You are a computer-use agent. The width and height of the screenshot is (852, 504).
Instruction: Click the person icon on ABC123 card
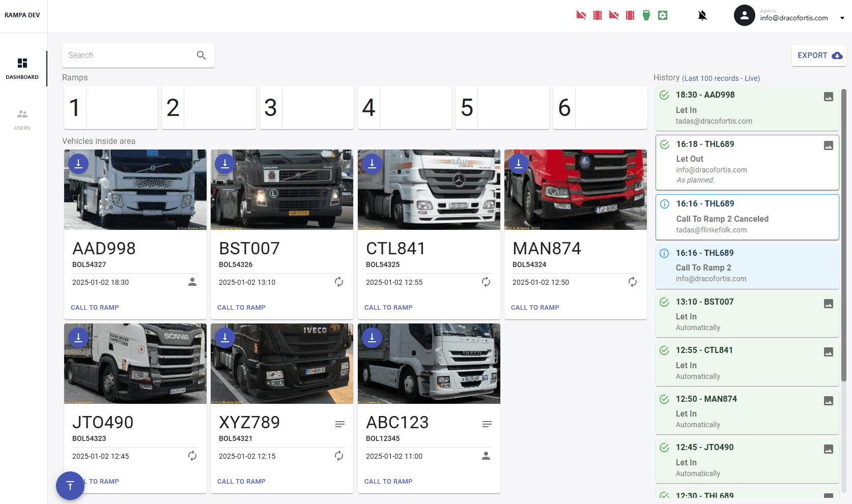click(x=486, y=456)
